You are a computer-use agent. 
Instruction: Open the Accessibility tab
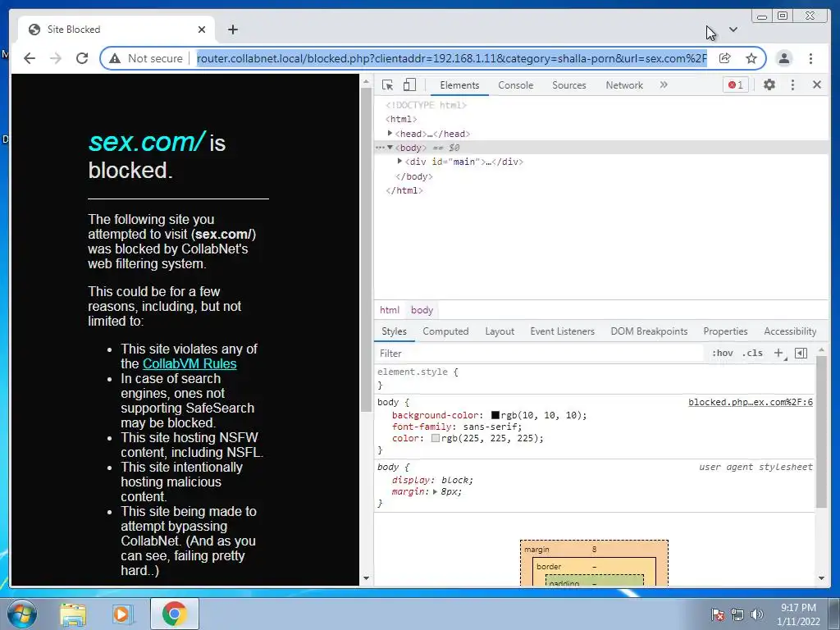click(x=790, y=331)
